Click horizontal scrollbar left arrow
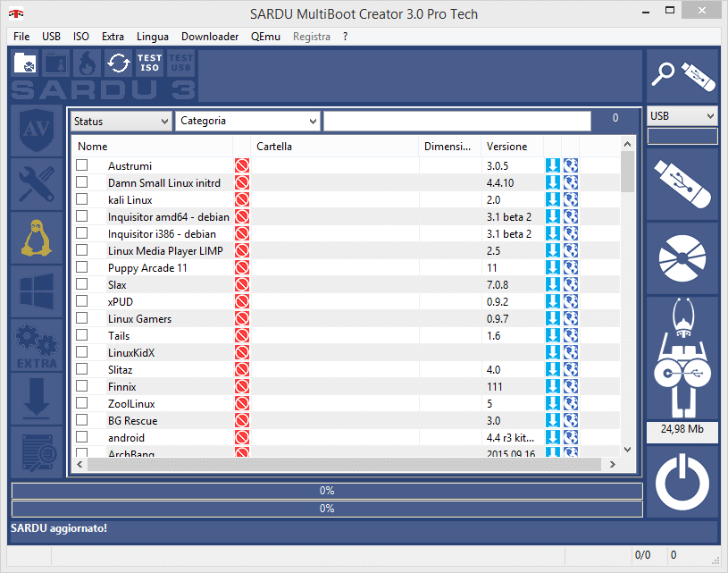Viewport: 728px width, 573px height. 79,464
